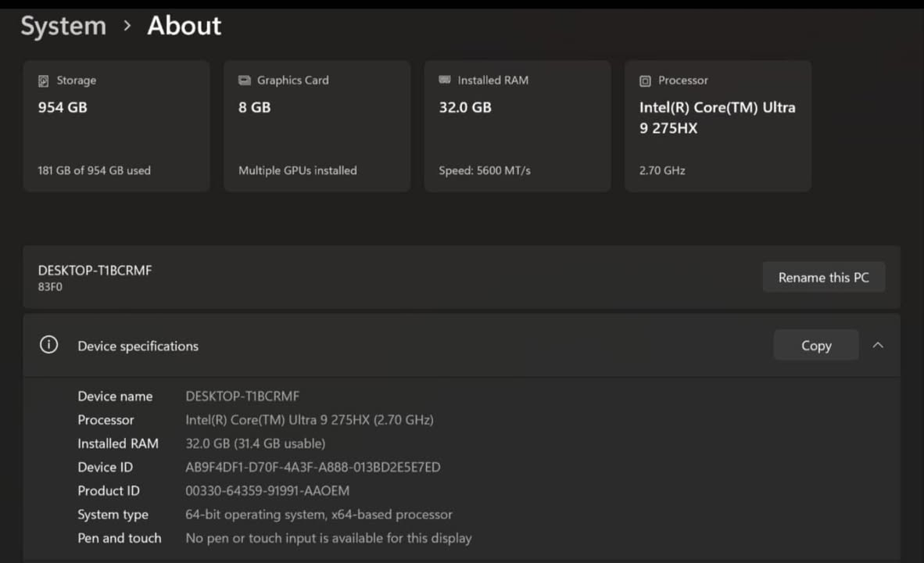Click the Device specifications heading
Image resolution: width=924 pixels, height=563 pixels.
[138, 346]
